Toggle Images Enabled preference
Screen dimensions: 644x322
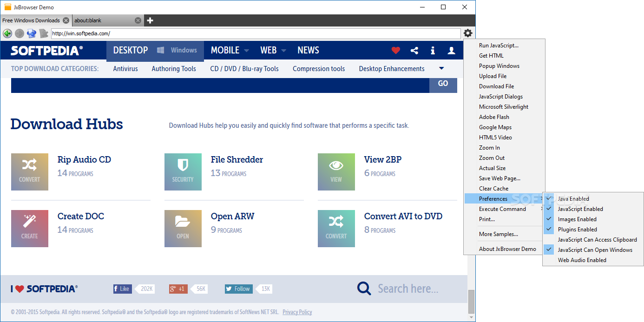[593, 219]
